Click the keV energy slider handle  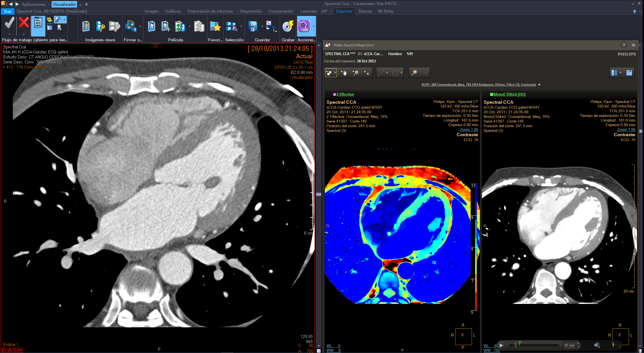[516, 345]
